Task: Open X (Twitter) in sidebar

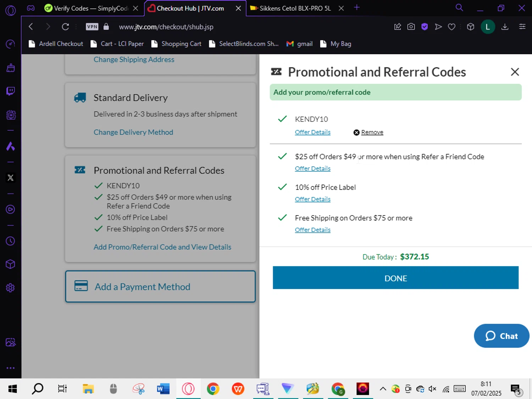Action: [11, 178]
